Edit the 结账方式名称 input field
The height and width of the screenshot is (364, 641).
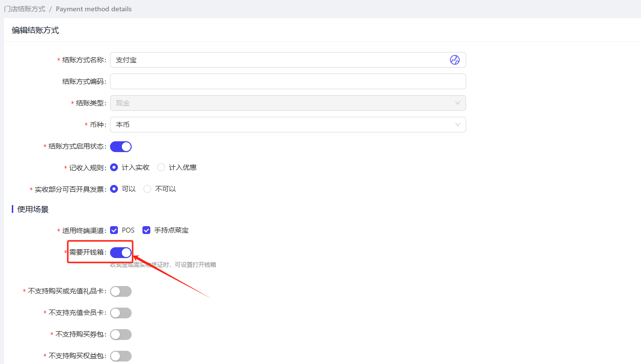[288, 60]
